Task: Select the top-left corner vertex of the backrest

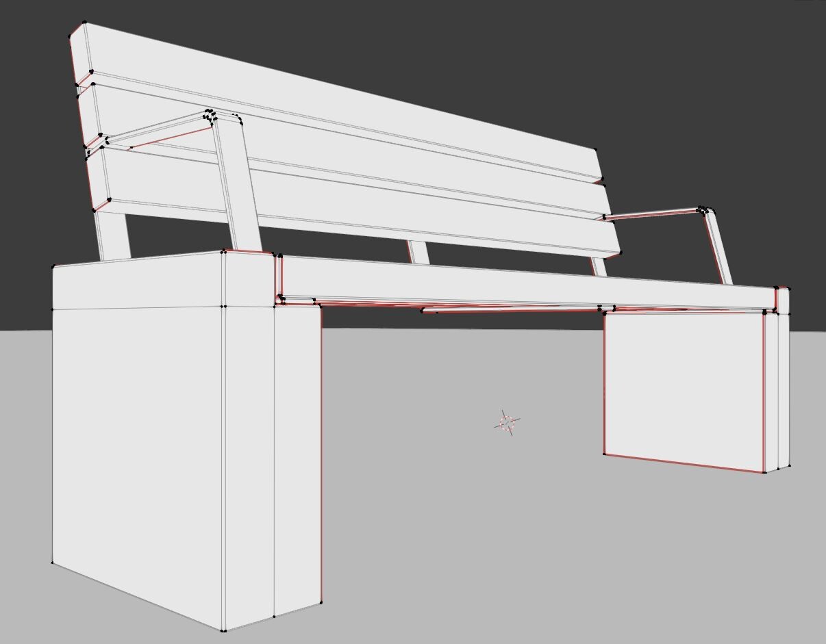Action: point(85,23)
